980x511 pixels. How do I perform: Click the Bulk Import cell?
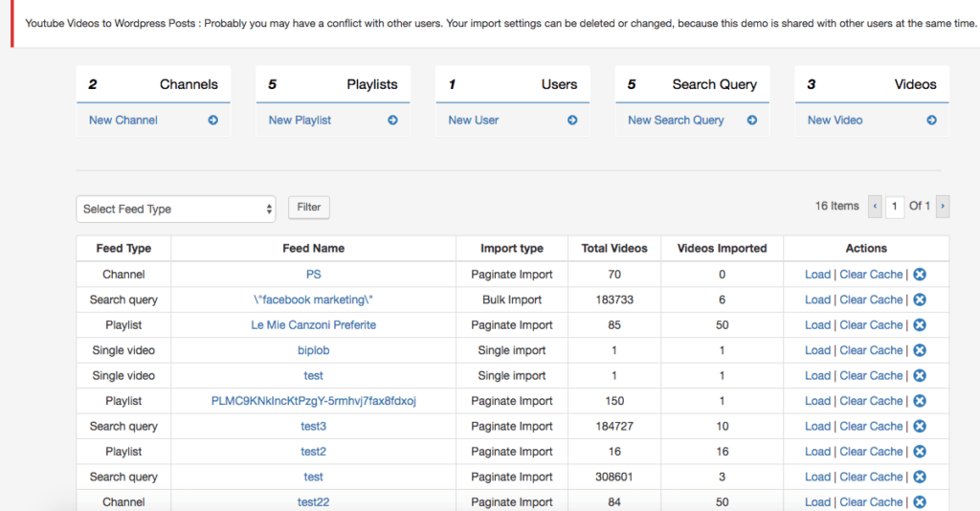coord(512,300)
